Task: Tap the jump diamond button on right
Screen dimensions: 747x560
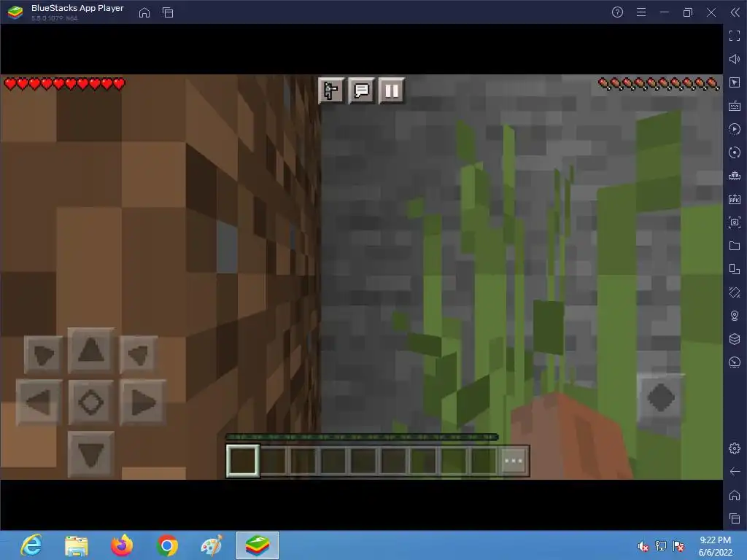Action: point(661,397)
